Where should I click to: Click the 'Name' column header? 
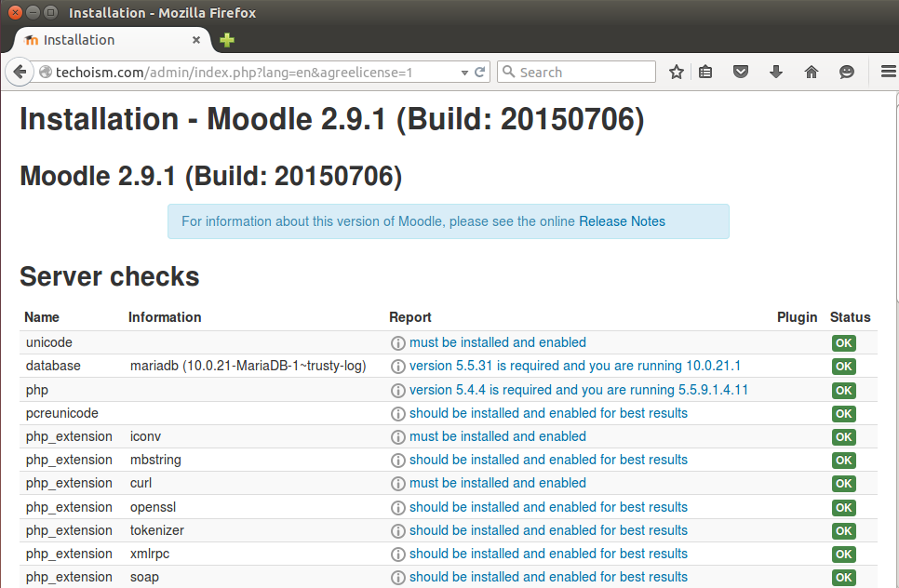(x=42, y=317)
